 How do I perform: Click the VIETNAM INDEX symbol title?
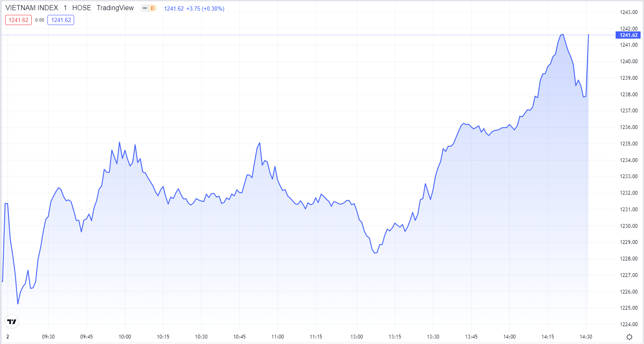tap(32, 8)
